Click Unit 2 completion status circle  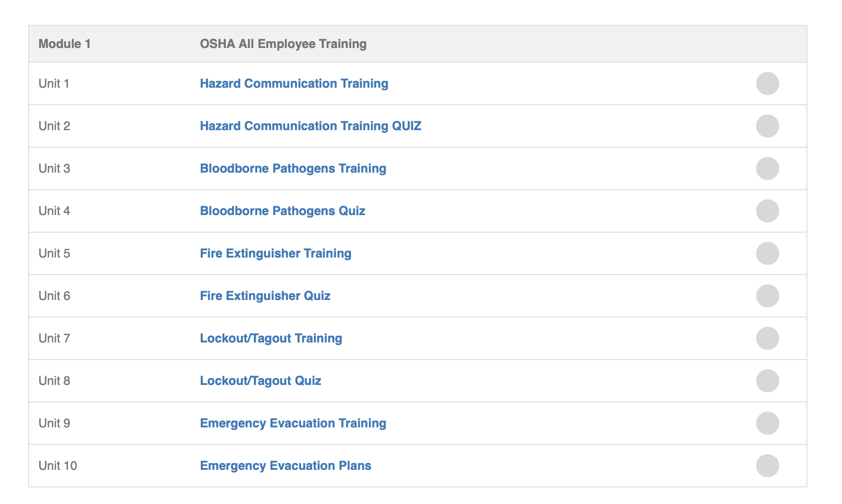768,126
